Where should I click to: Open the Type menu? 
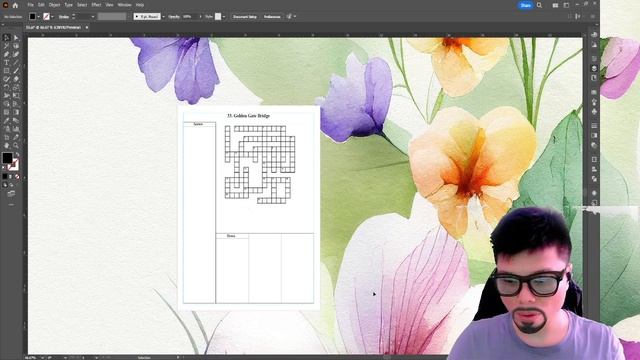pyautogui.click(x=69, y=5)
